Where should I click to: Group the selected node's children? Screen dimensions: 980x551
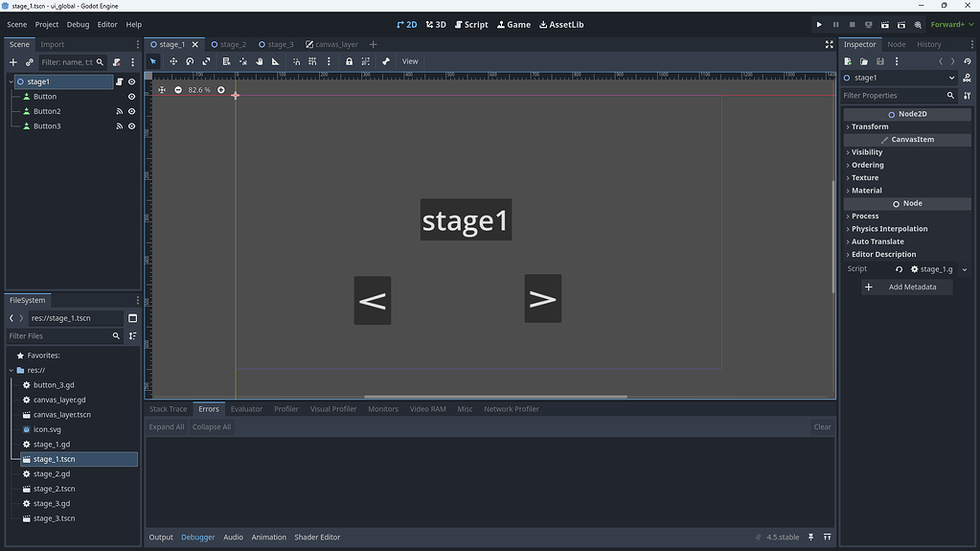coord(366,61)
